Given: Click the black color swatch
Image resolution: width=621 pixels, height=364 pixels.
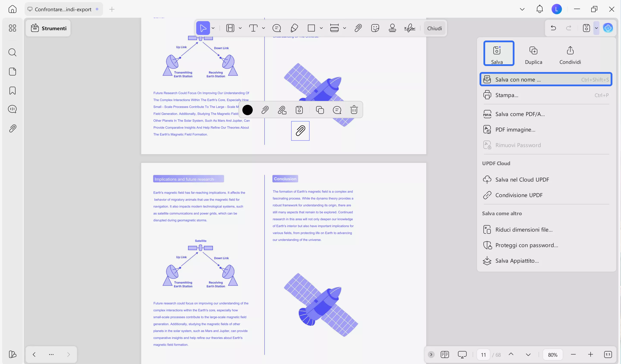Looking at the screenshot, I should [247, 110].
